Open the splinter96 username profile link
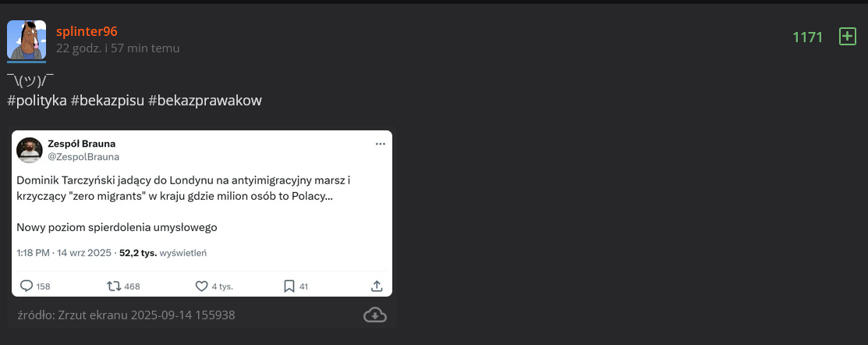Screen dimensions: 868x345 click(87, 31)
